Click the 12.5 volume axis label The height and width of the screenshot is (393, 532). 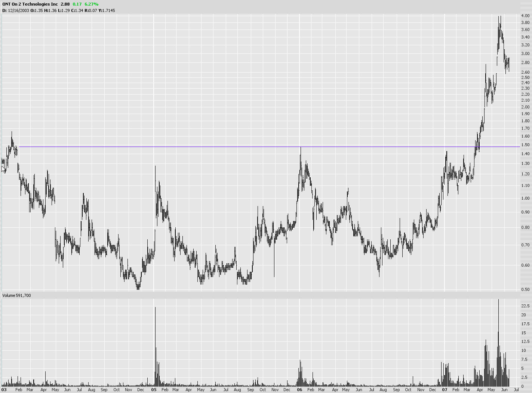[x=525, y=341]
